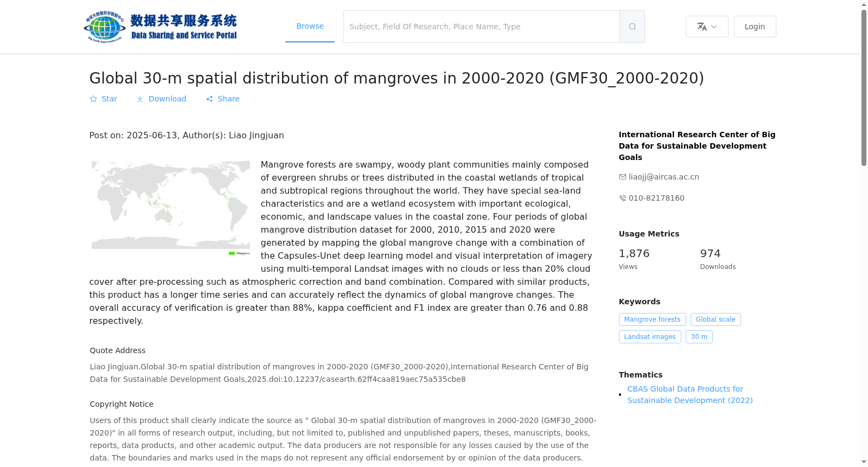Open the mangrove world map thumbnail
The image size is (868, 467).
tap(170, 208)
